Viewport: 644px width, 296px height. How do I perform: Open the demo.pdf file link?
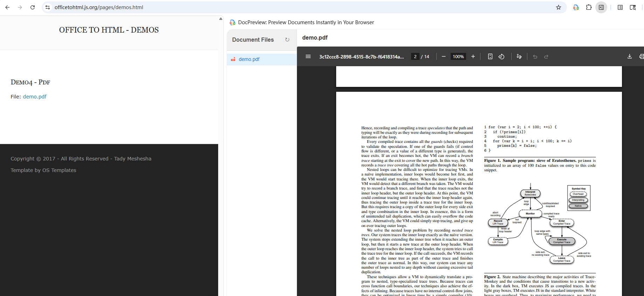(x=35, y=97)
